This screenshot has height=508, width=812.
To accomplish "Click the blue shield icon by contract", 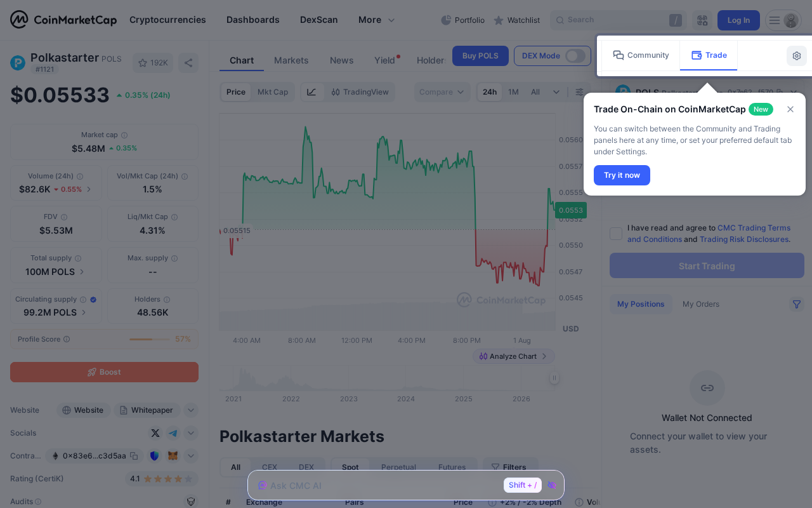I will (155, 456).
